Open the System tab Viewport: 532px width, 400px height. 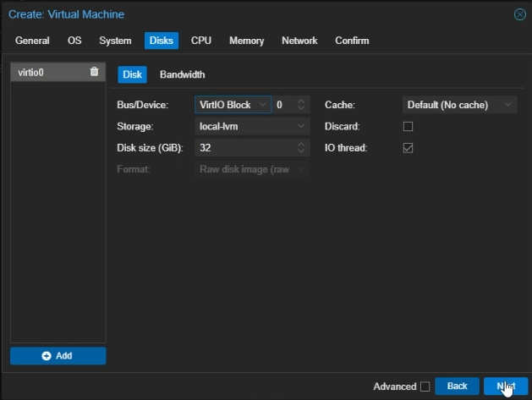(115, 41)
